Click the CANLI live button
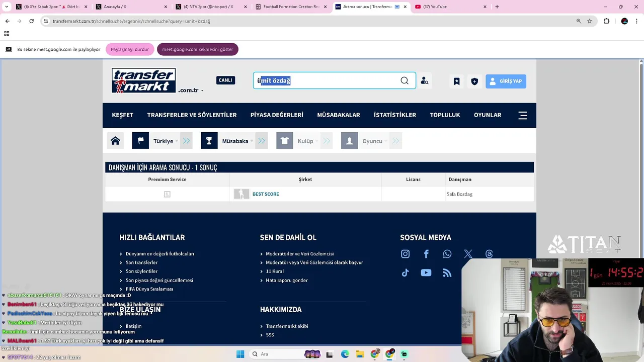Screen dimensions: 644x362 coord(225,80)
